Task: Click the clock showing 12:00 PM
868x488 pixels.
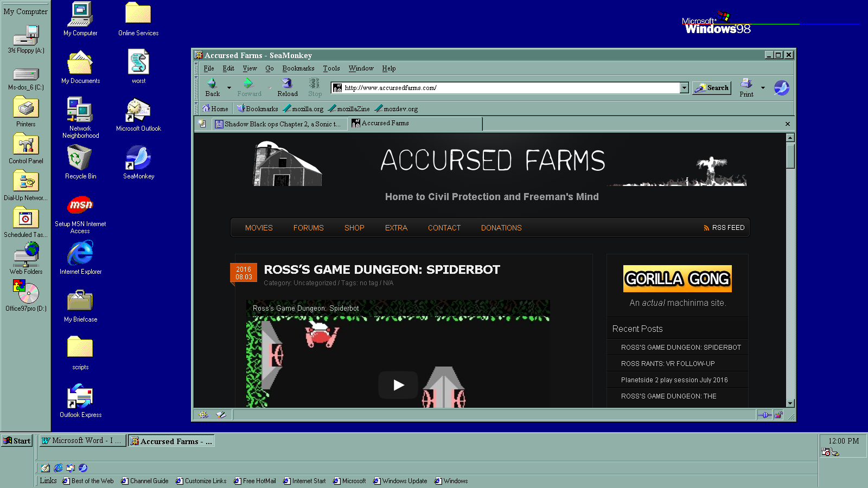Action: click(844, 441)
